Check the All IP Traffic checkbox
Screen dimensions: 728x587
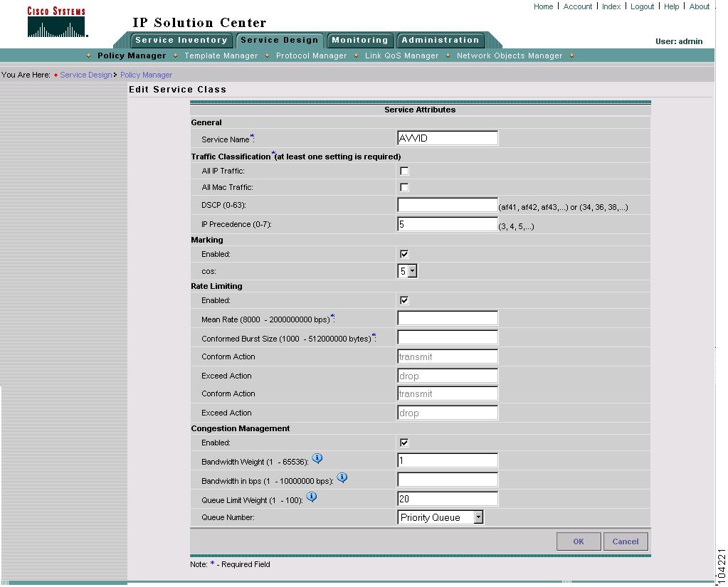pos(404,171)
